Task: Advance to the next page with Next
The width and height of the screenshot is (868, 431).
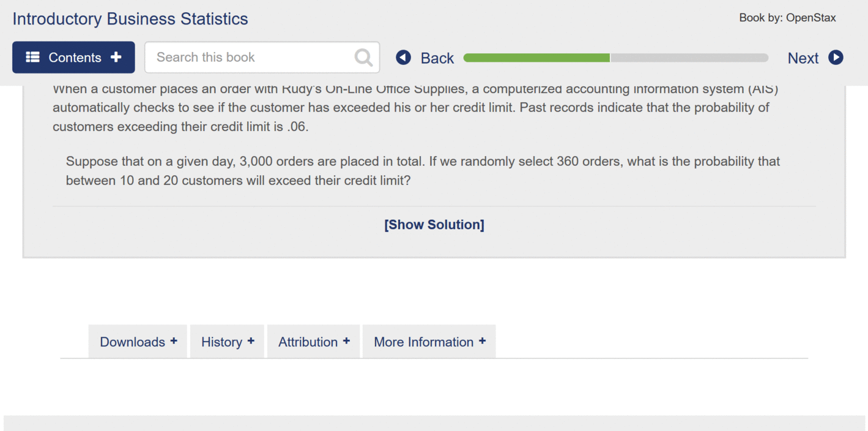Action: pos(803,58)
